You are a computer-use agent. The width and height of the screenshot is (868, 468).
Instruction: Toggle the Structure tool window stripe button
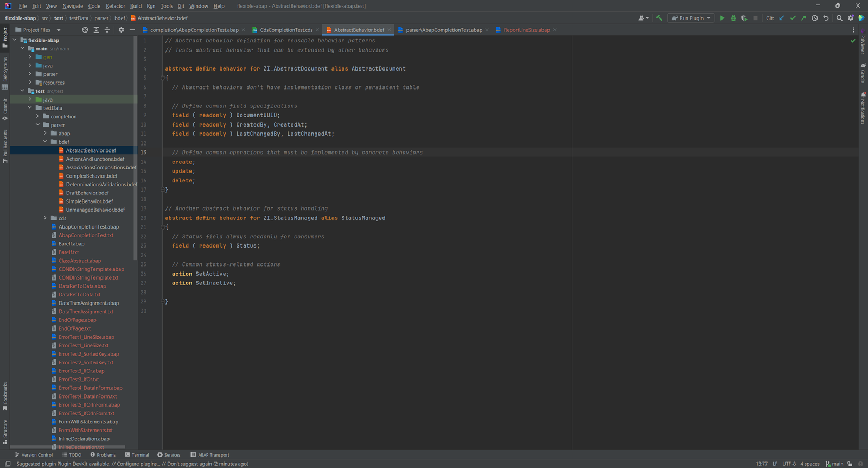[5, 432]
